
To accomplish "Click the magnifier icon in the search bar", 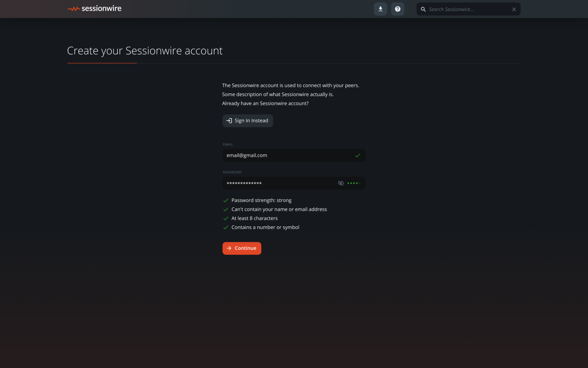I will [x=423, y=9].
